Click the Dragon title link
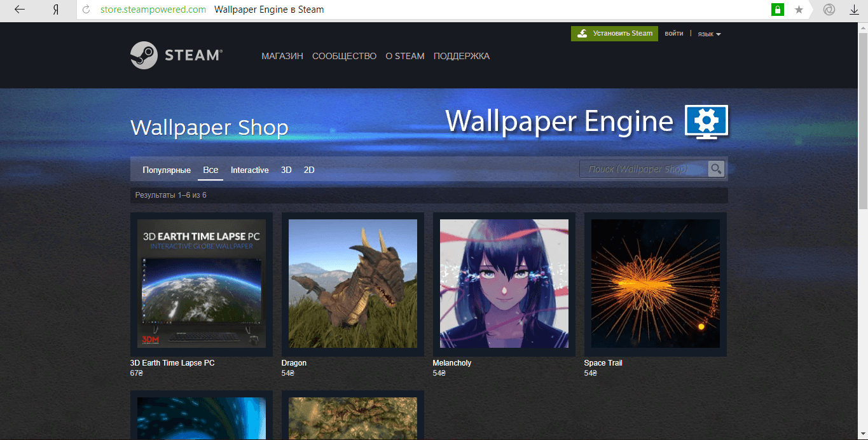This screenshot has width=868, height=440. 294,363
